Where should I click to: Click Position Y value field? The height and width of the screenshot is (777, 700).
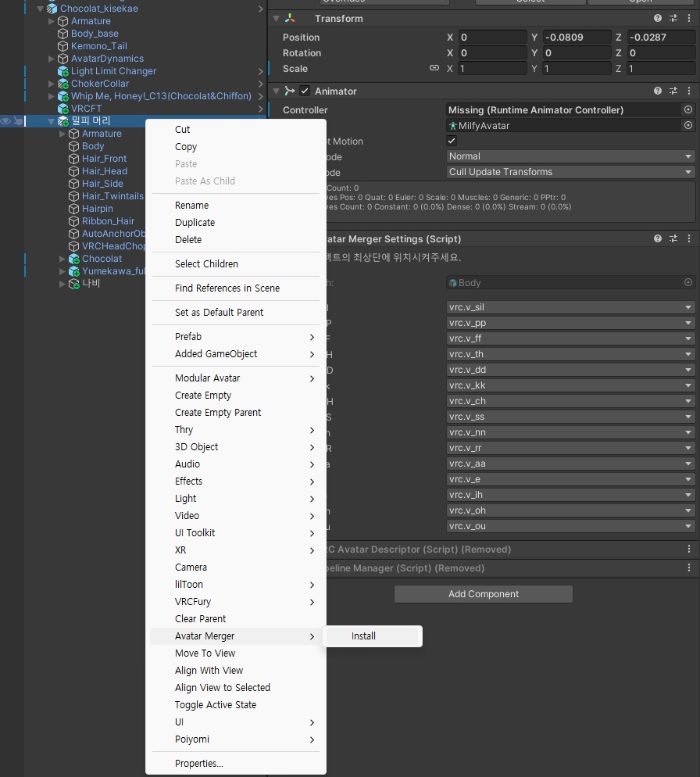[x=577, y=38]
